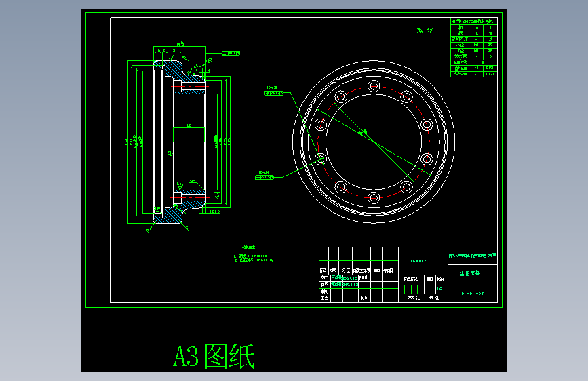Select the first 2009.5.12 date in the title block

tap(350, 278)
